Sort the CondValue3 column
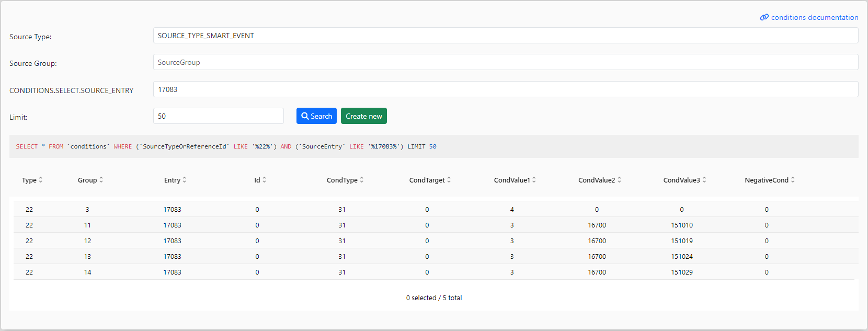 [704, 180]
